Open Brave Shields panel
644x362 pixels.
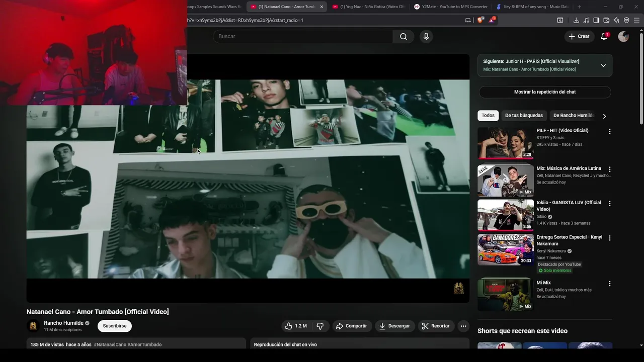[x=480, y=20]
